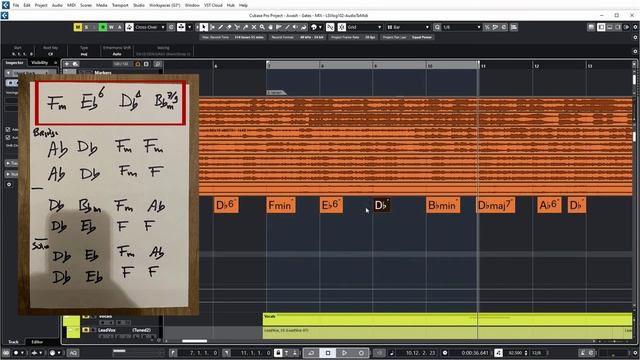Select the Erase tool

click(229, 27)
